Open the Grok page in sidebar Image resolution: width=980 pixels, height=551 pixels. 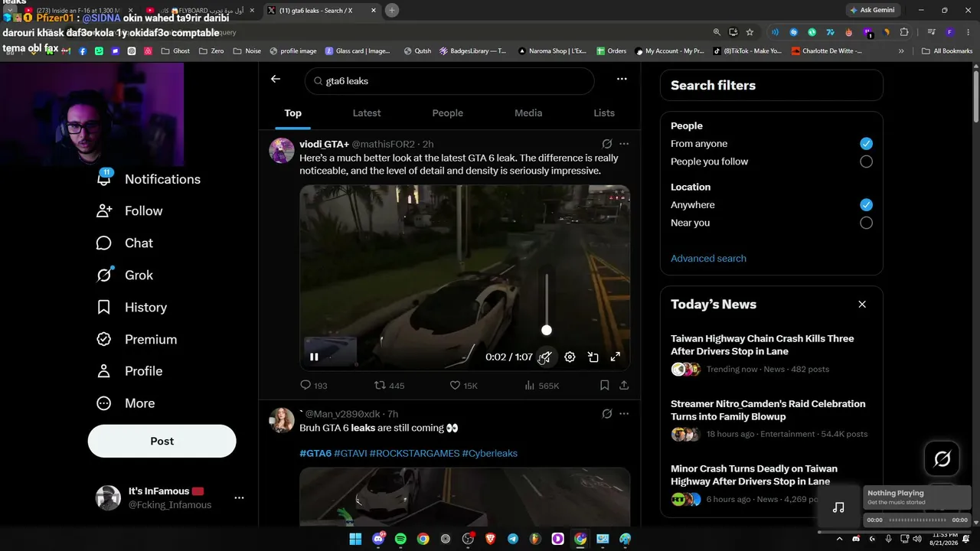(x=125, y=275)
